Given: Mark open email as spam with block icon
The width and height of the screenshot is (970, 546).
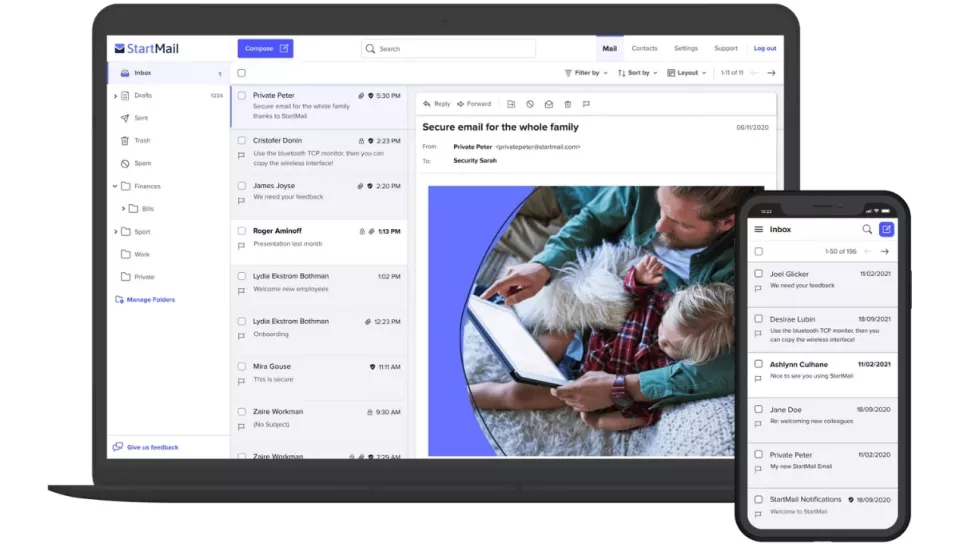Looking at the screenshot, I should click(x=530, y=105).
